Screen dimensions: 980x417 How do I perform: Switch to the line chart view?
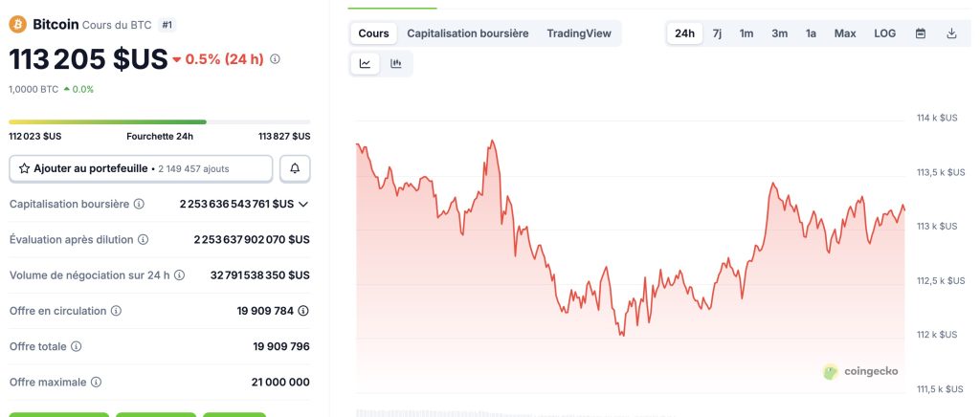[x=366, y=64]
